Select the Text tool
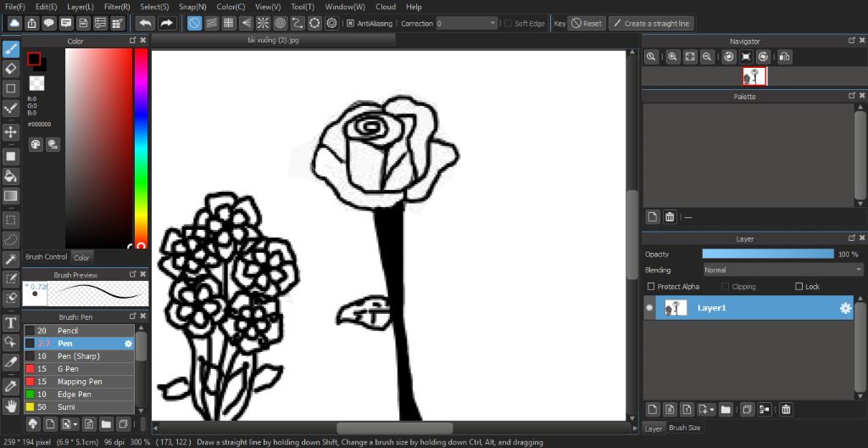This screenshot has width=868, height=448. (10, 322)
